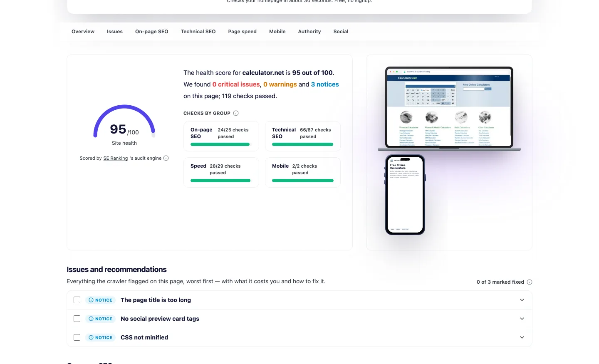599x364 pixels.
Task: Expand the CSS not minified issue
Action: tap(522, 337)
